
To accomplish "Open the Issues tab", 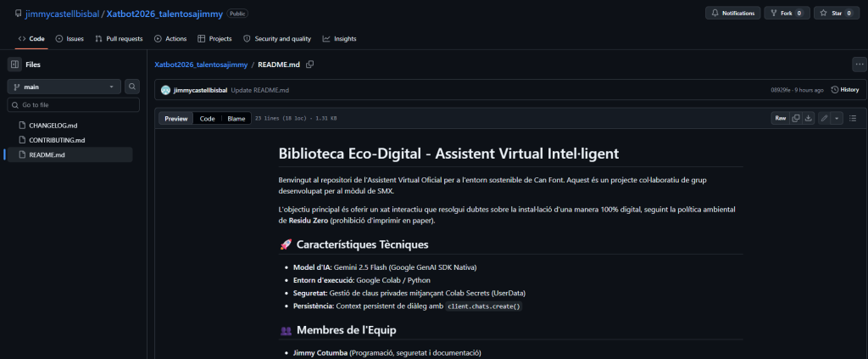I will pos(70,39).
